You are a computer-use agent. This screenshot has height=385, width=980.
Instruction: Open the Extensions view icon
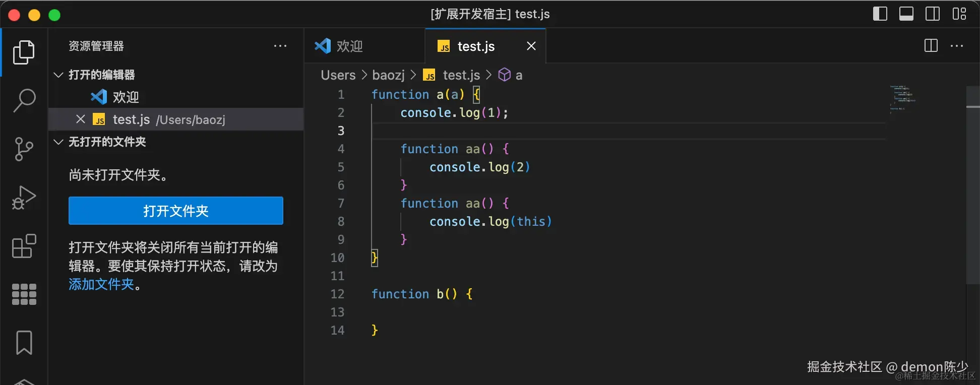pyautogui.click(x=24, y=246)
